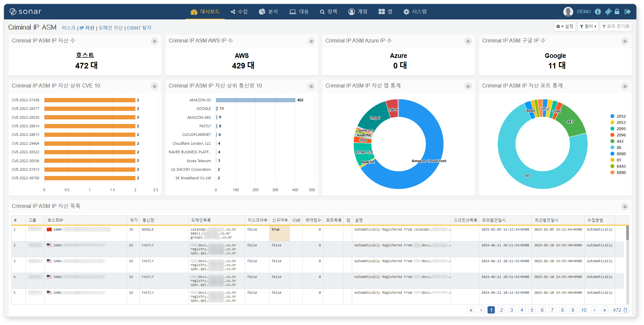The image size is (644, 325).
Task: Click 모두 초기화 button
Action: [616, 26]
